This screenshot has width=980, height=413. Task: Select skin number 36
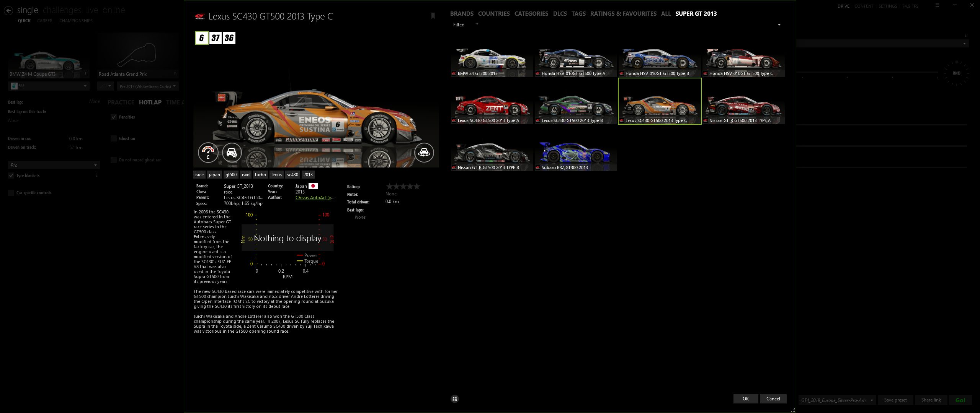tap(229, 38)
